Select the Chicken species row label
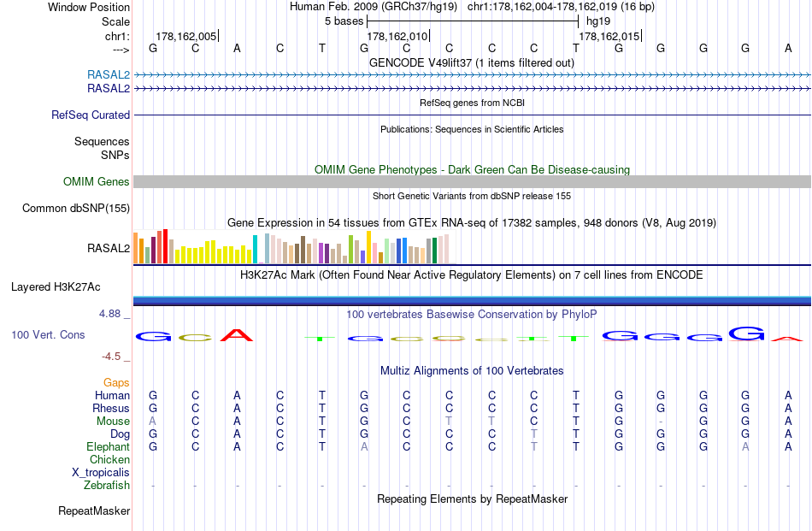 tap(109, 459)
